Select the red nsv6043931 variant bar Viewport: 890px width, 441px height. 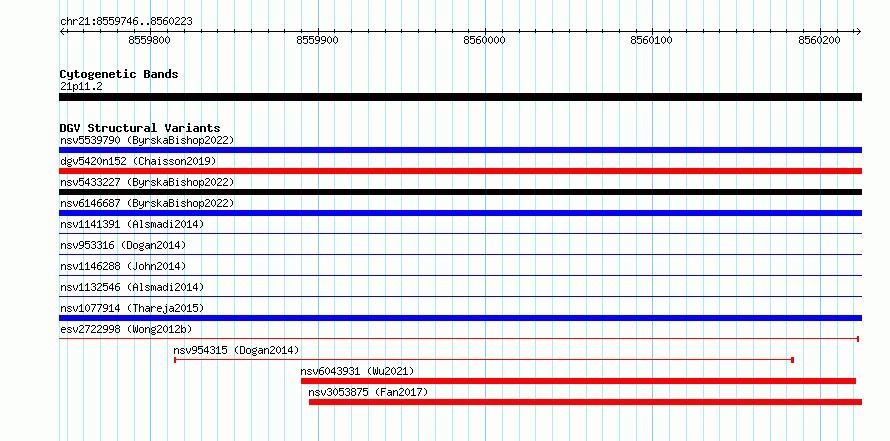578,381
